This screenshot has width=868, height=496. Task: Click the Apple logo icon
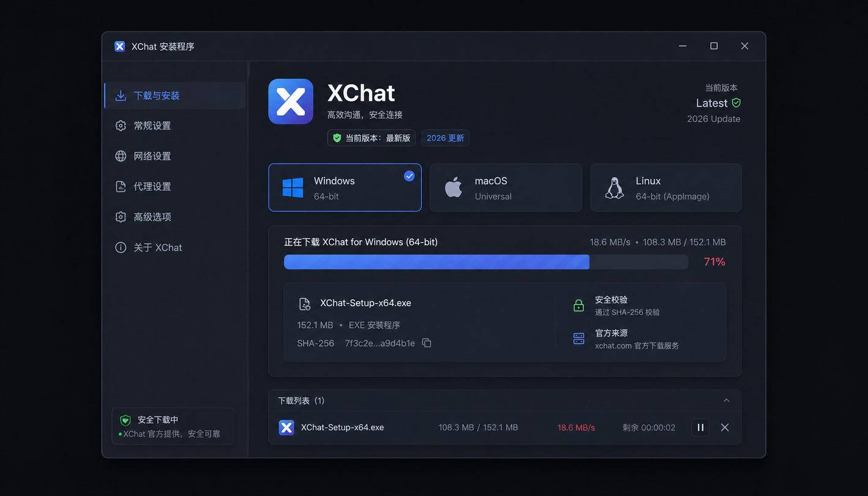[x=454, y=187]
